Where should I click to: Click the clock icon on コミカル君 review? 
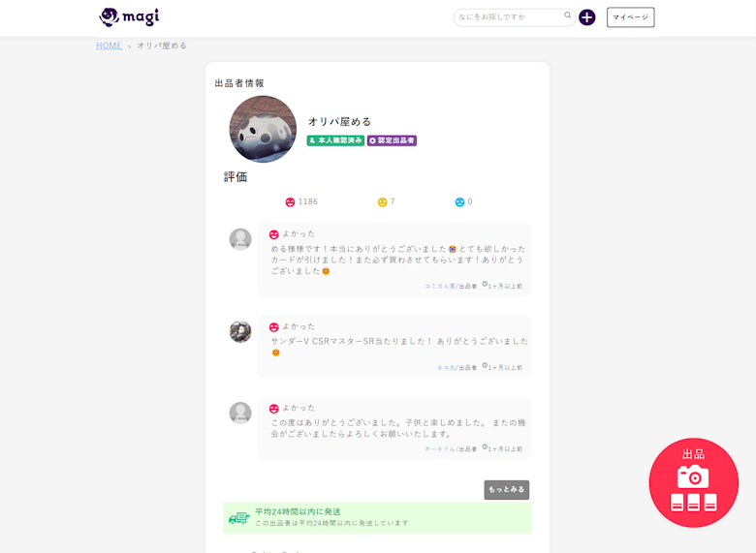tap(485, 284)
